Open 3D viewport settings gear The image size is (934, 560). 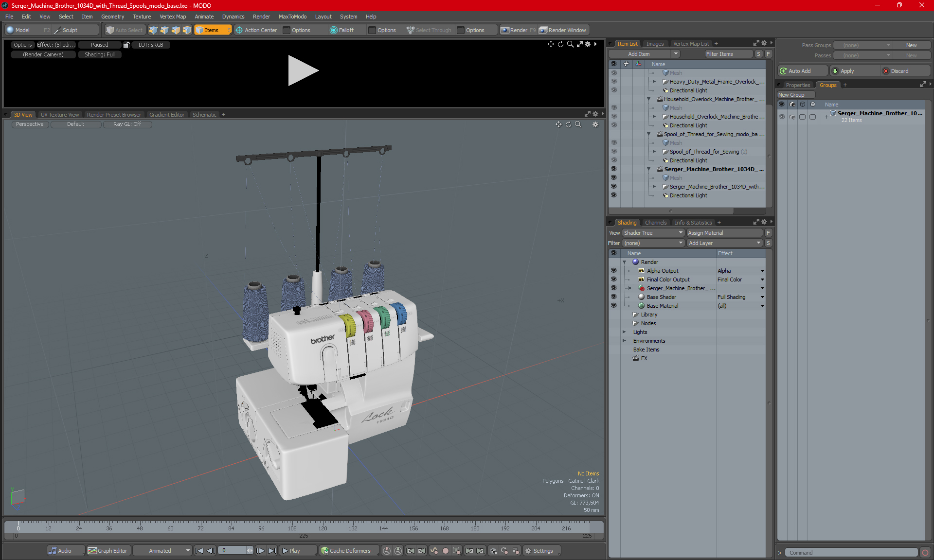tap(595, 124)
